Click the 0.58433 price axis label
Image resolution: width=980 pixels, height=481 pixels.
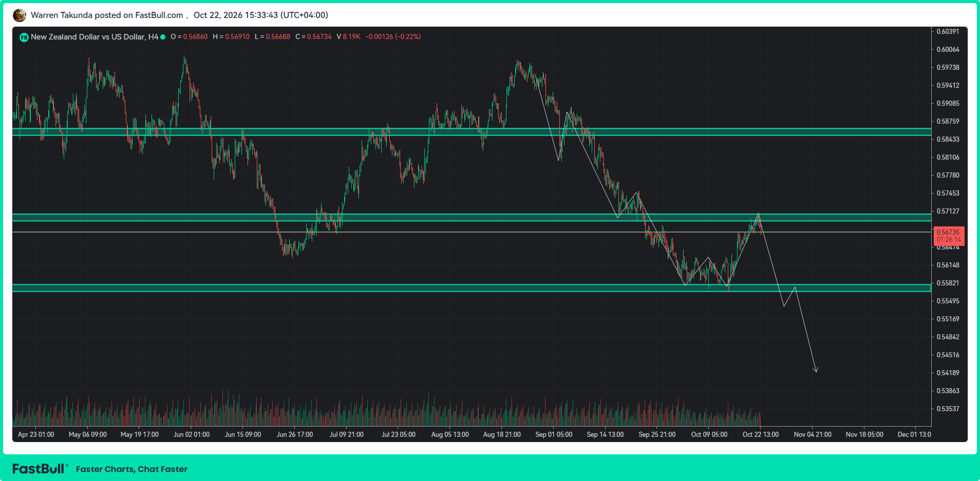click(x=948, y=139)
